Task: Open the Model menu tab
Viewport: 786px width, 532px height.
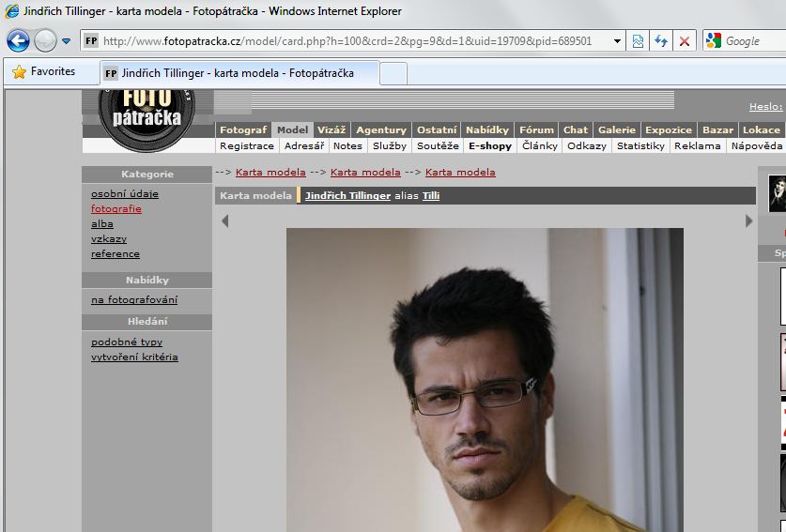Action: 292,129
